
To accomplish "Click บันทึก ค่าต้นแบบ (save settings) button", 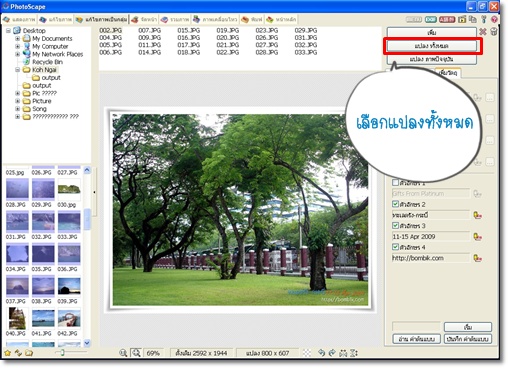I will point(468,339).
